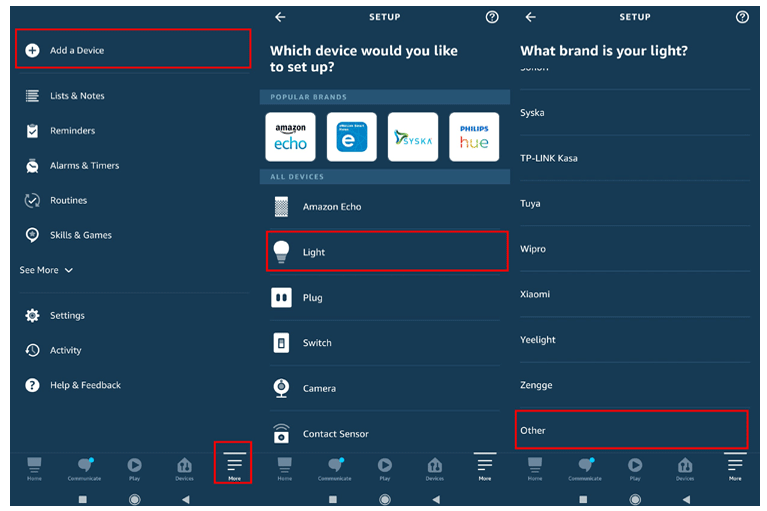Tap Play tab in middle screen

click(385, 468)
